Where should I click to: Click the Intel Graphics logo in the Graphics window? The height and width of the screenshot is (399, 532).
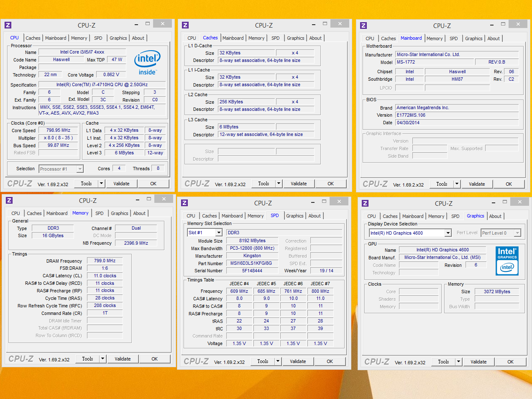(507, 261)
